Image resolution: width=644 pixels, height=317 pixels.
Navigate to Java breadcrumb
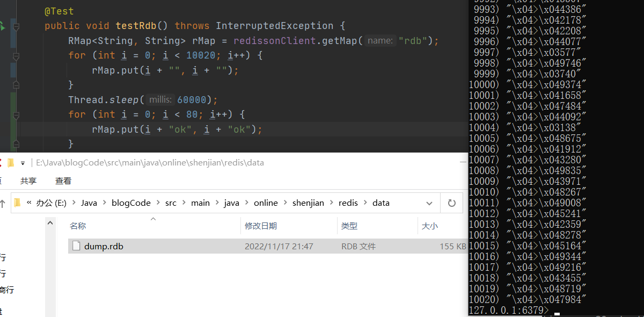point(89,203)
